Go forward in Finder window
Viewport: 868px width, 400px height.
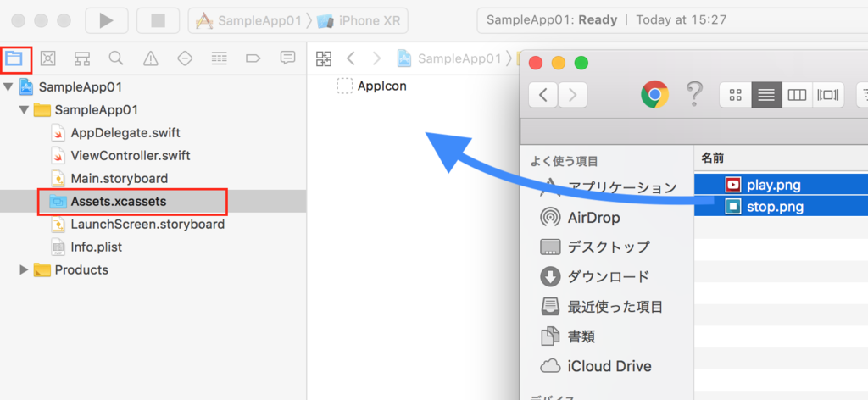(572, 95)
